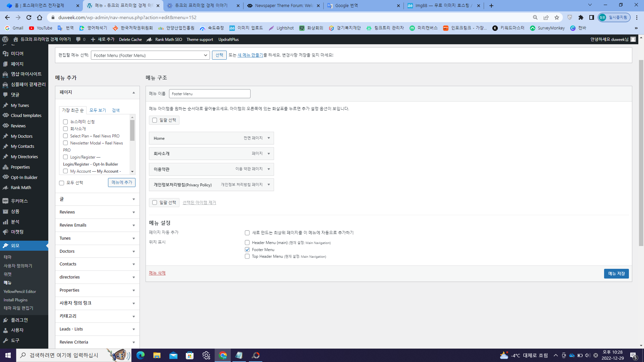
Task: Open 위젯 under the 외모 submenu
Action: point(8,274)
